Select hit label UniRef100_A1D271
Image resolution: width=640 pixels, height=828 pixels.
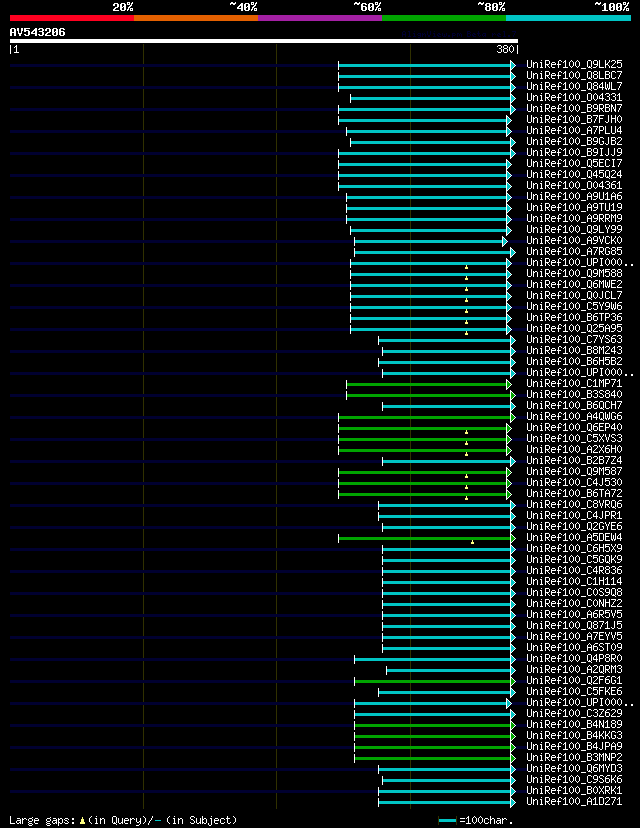tap(574, 802)
